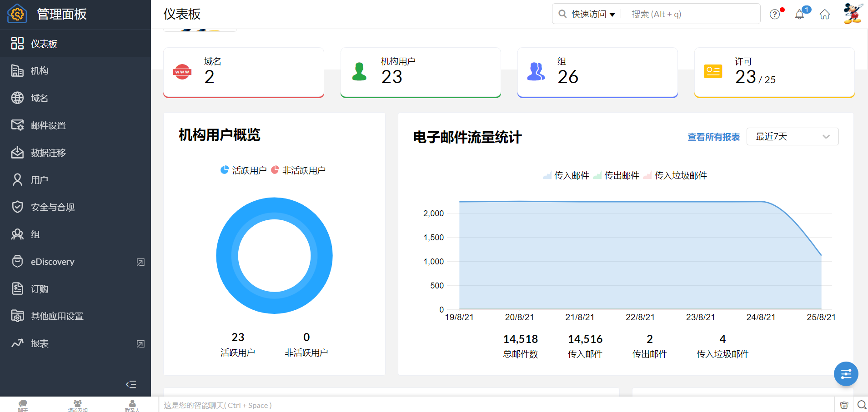Select 安全与合规 from the sidebar
This screenshot has height=412, width=868.
(52, 207)
